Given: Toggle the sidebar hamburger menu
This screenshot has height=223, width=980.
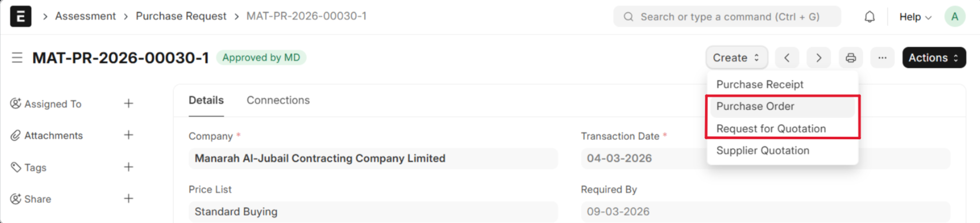Looking at the screenshot, I should (17, 58).
